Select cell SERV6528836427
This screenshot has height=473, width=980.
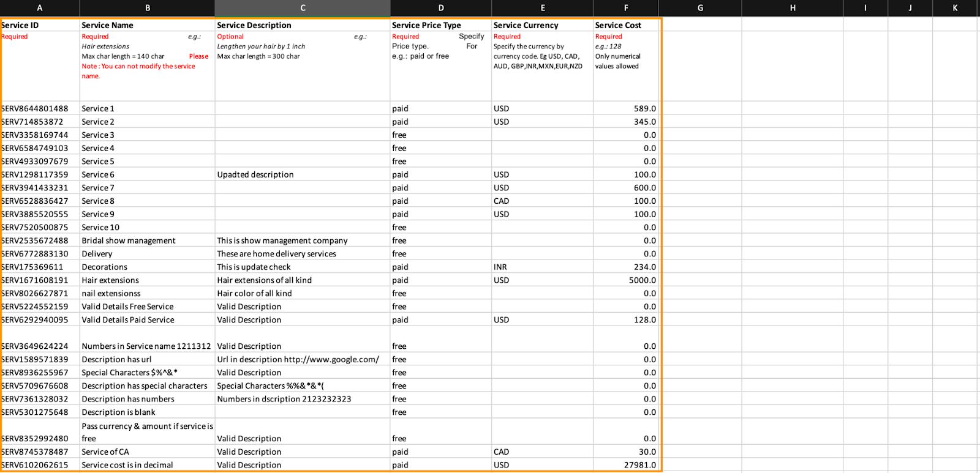pyautogui.click(x=40, y=201)
